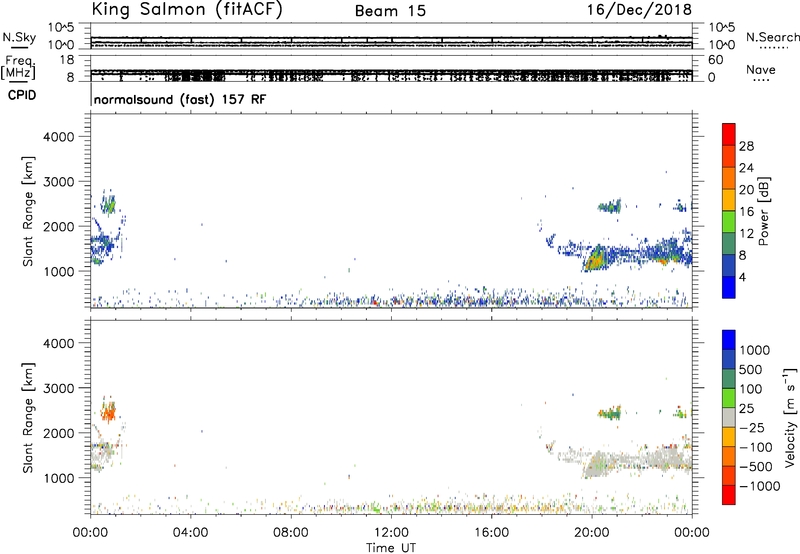Select the light green 12–16 dB Power colorbar segment
The height and width of the screenshot is (554, 800).
(729, 222)
